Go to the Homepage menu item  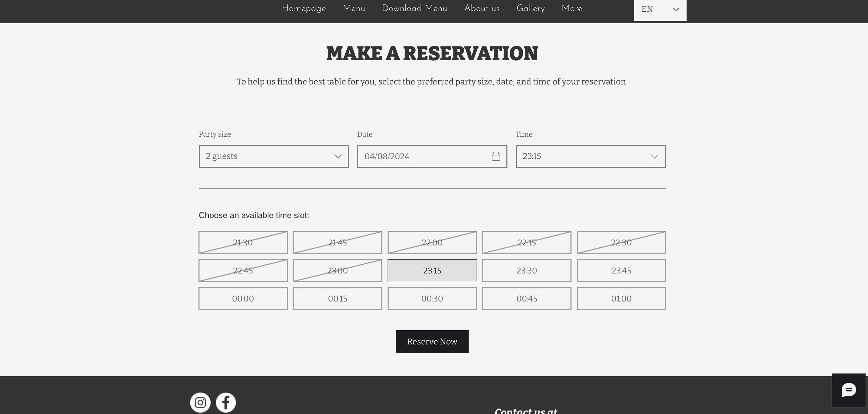(x=304, y=8)
